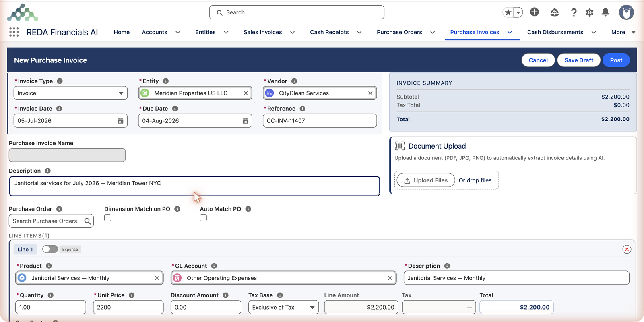Image resolution: width=644 pixels, height=322 pixels.
Task: Click the favorites star icon
Action: (x=508, y=12)
